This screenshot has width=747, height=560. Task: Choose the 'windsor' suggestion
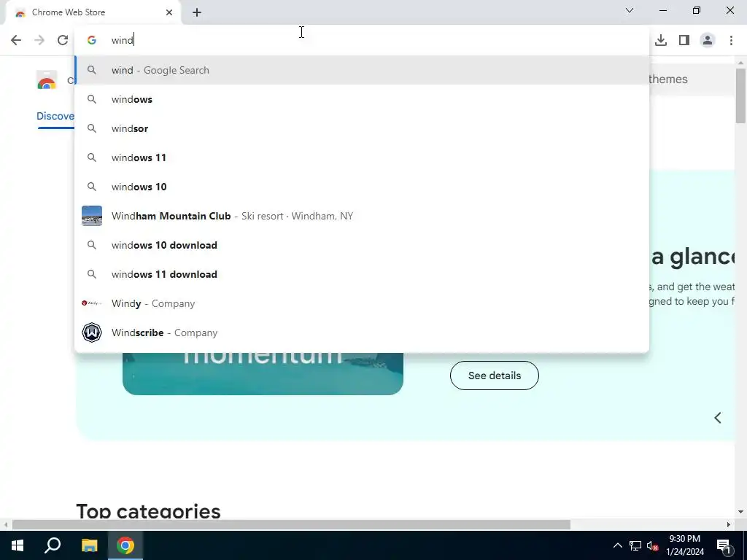[362, 128]
